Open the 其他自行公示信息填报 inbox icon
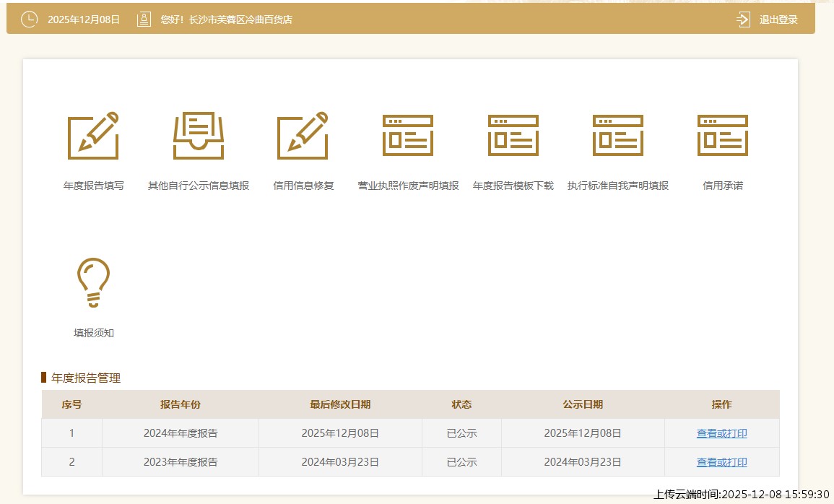Viewport: 834px width, 504px height. (x=199, y=136)
